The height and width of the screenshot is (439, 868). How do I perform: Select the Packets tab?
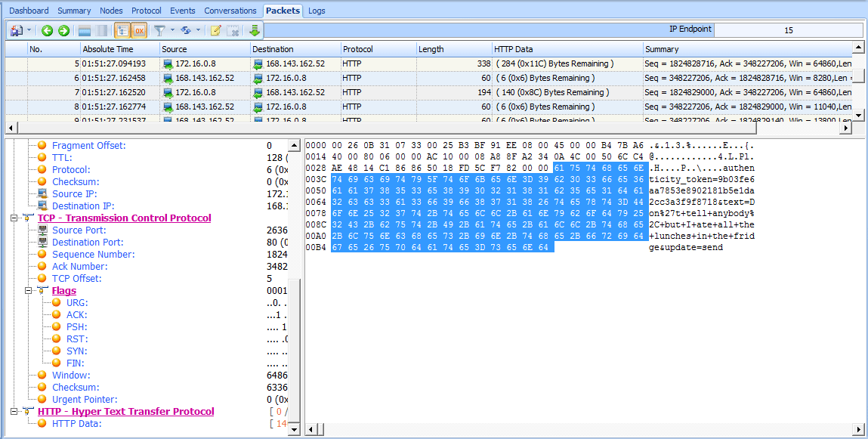click(283, 11)
